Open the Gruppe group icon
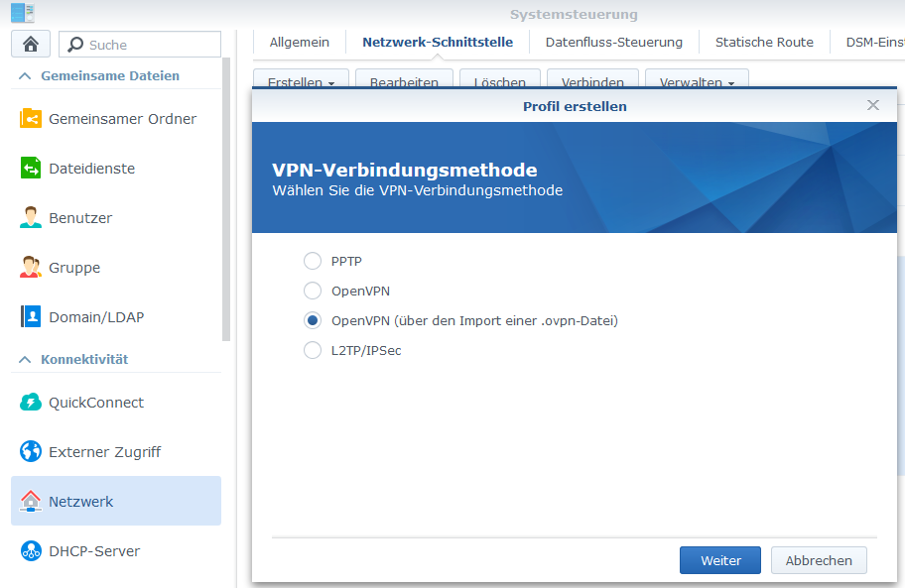Viewport: 905px width, 588px height. (x=32, y=268)
